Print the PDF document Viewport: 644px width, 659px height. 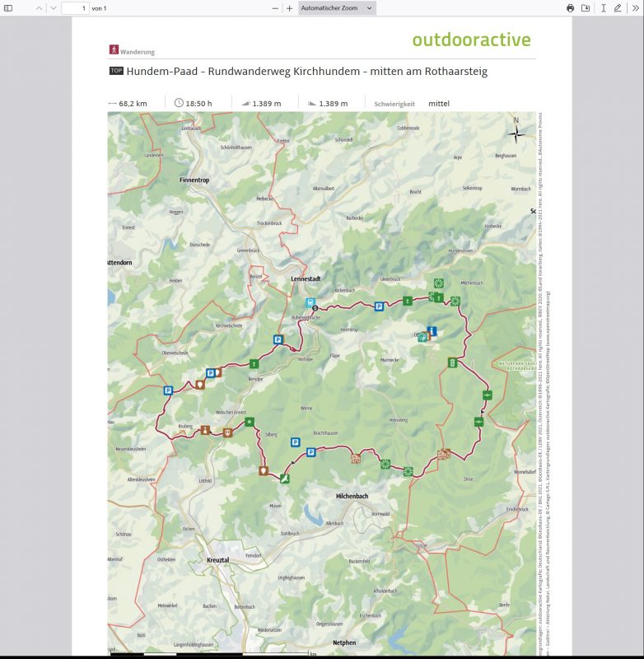coord(570,7)
